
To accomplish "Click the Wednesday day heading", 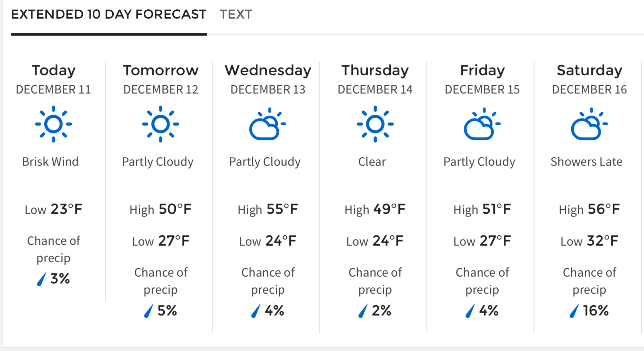I will point(268,71).
